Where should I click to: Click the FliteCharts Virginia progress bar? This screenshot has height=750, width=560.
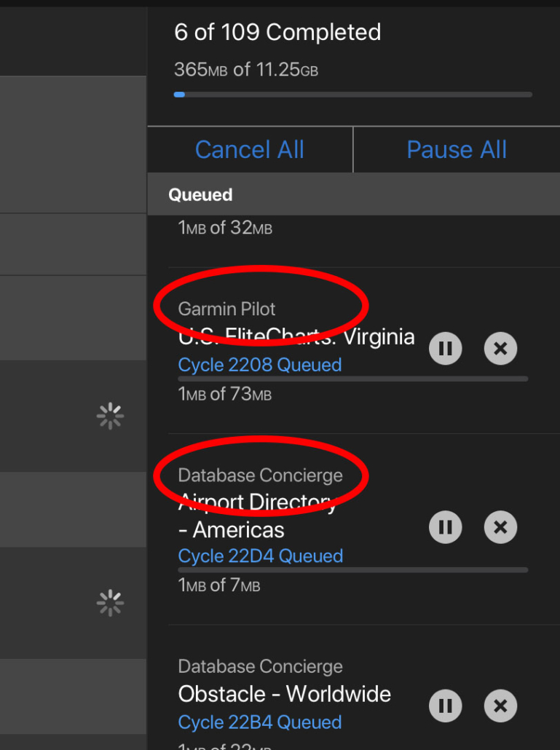pos(353,379)
